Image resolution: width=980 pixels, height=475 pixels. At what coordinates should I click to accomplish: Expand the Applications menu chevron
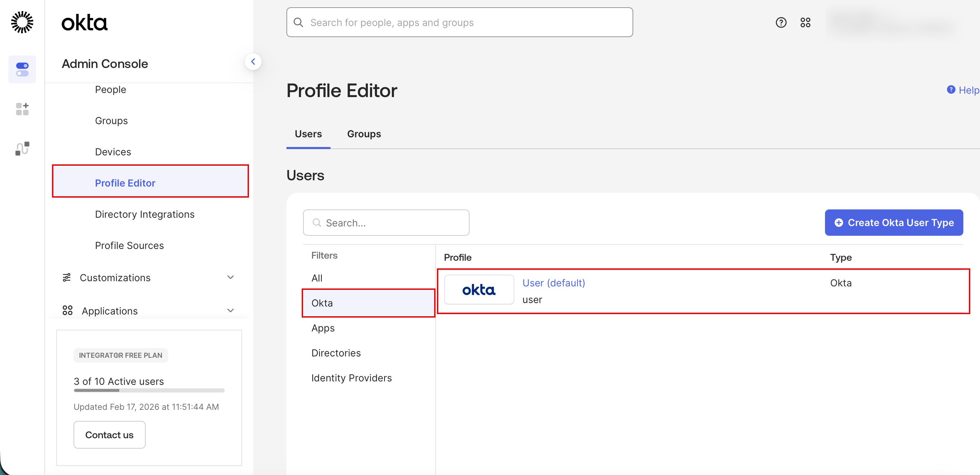click(x=231, y=310)
